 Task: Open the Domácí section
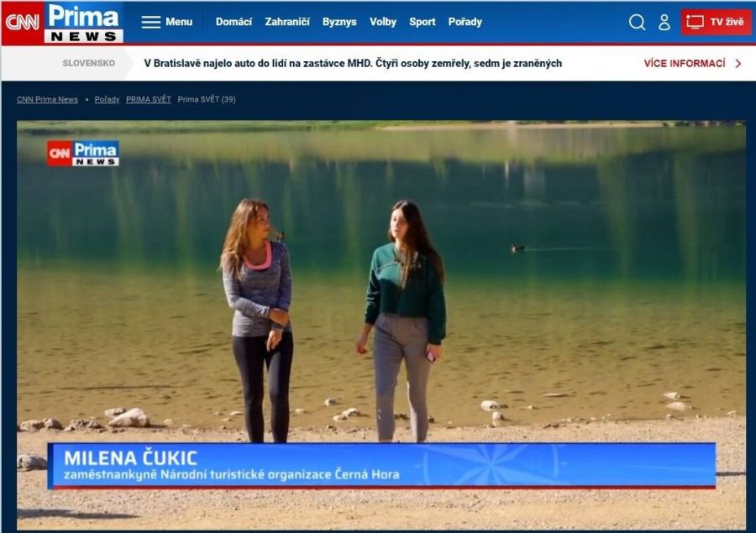pos(234,22)
